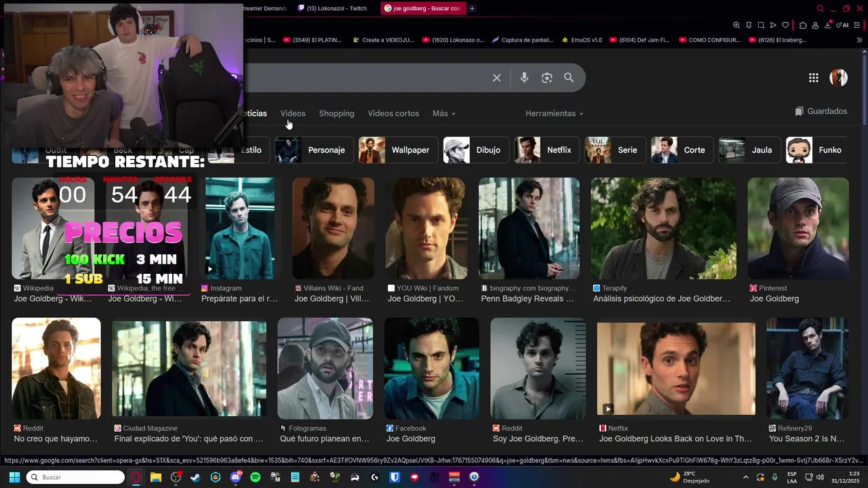
Task: Open Pinterest Joe Goldberg image result
Action: coord(798,228)
